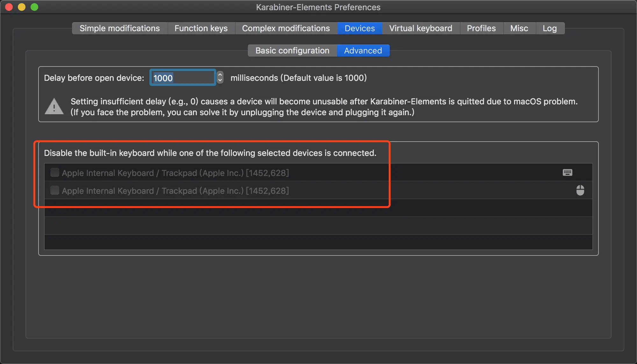Check first Apple Internal Keyboard checkbox

55,172
